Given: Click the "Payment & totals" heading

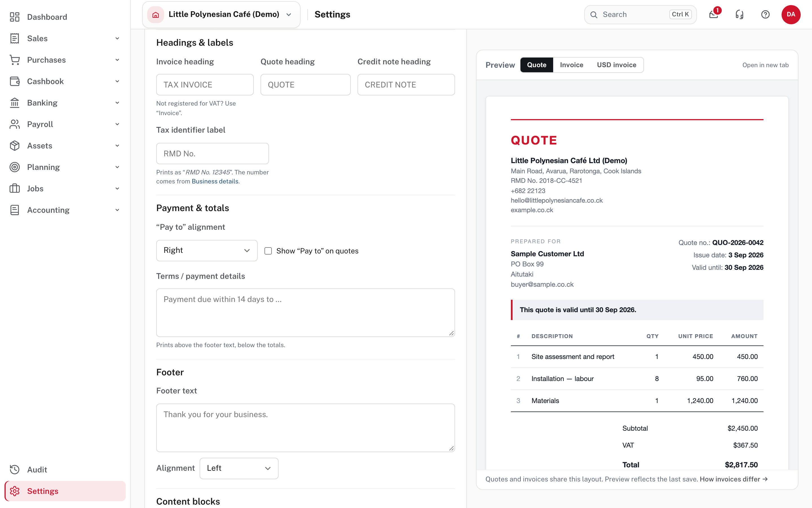Looking at the screenshot, I should tap(193, 208).
